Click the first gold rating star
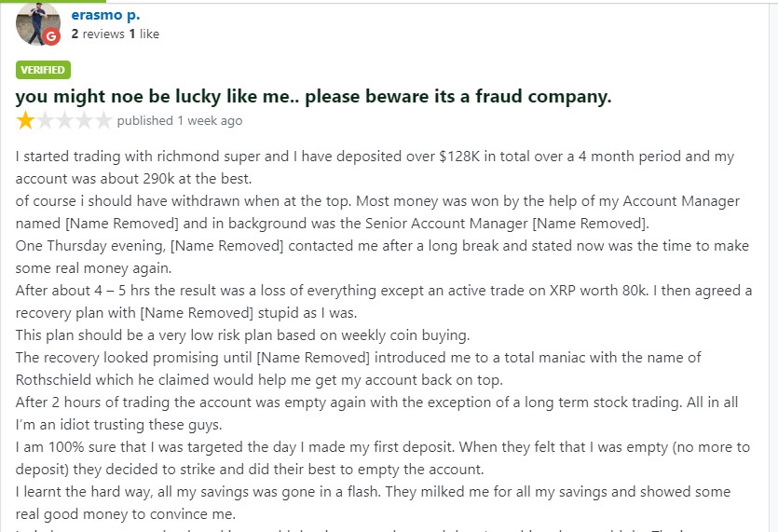 pos(25,120)
